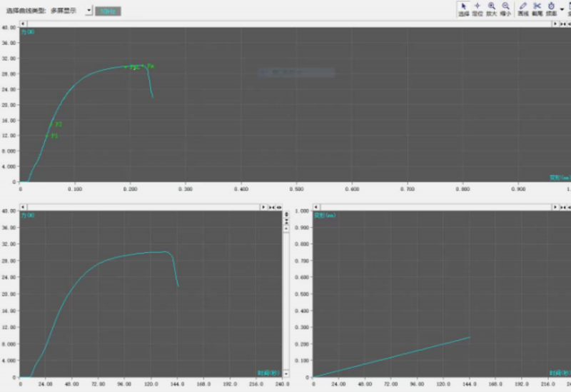
Task: Click the F1 marker on force curve
Action: (48, 136)
